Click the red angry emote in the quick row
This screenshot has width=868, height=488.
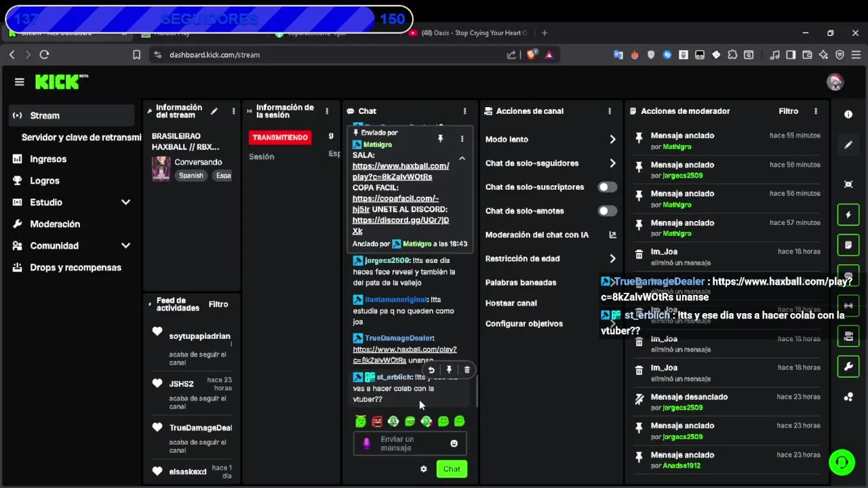[377, 422]
